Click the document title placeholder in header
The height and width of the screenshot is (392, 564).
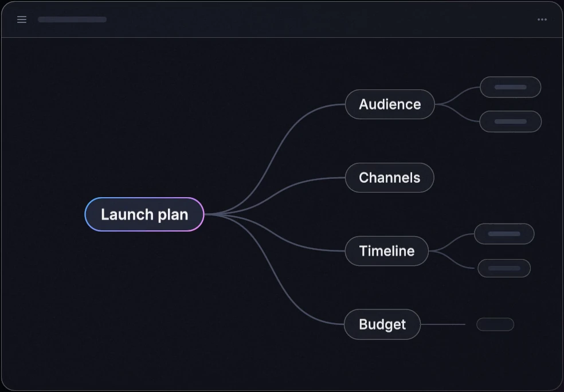point(72,19)
